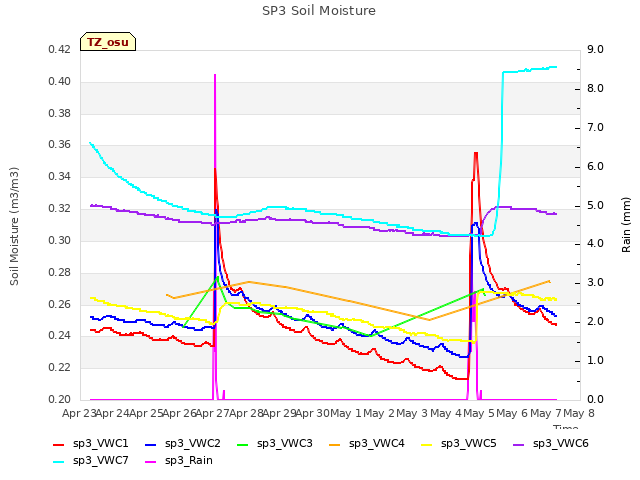
Task: Click the red sp3_VWC1 legend color marker
Action: pos(59,444)
